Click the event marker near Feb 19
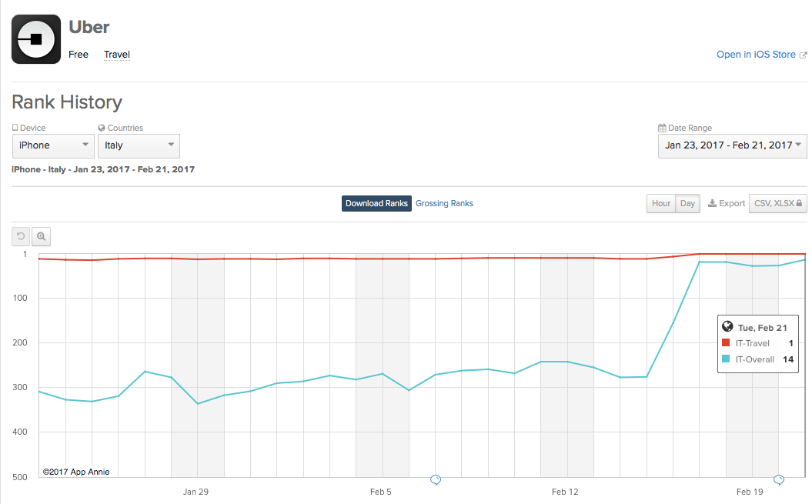 coord(778,479)
